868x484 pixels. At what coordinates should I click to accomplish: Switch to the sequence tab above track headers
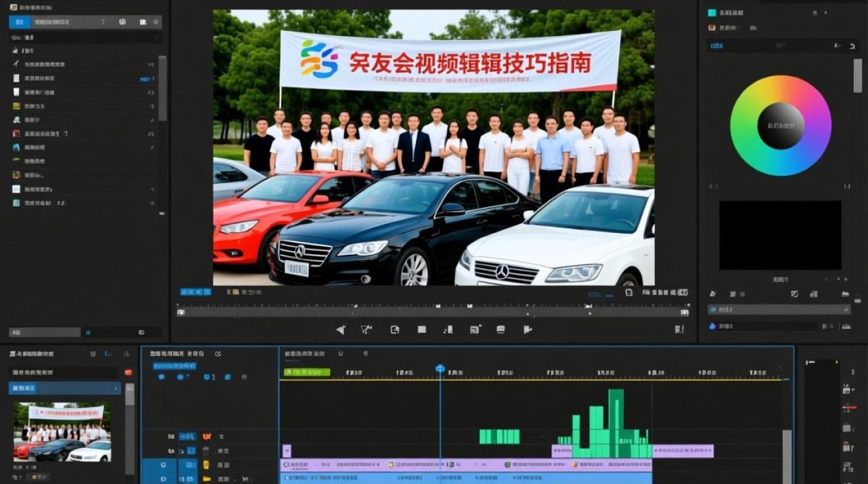tap(177, 354)
